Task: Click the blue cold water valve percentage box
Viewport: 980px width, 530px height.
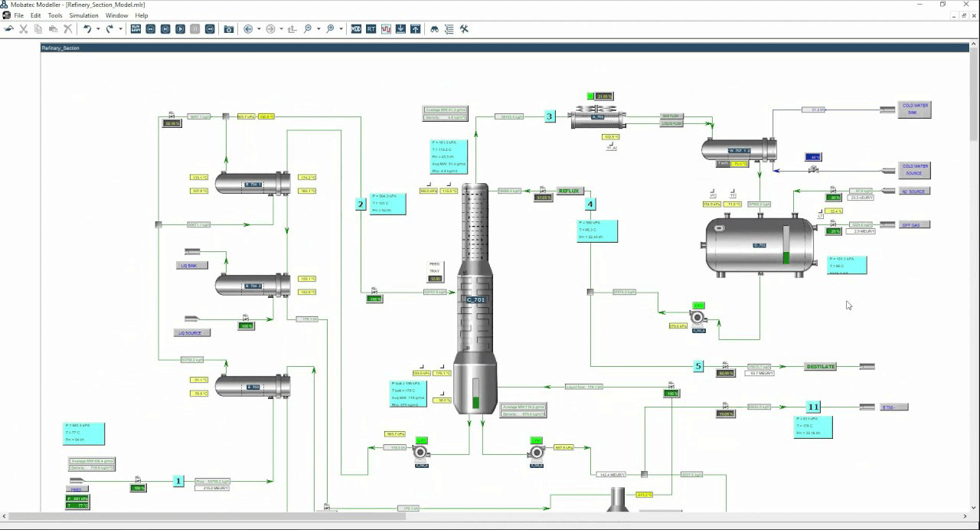Action: pos(813,157)
